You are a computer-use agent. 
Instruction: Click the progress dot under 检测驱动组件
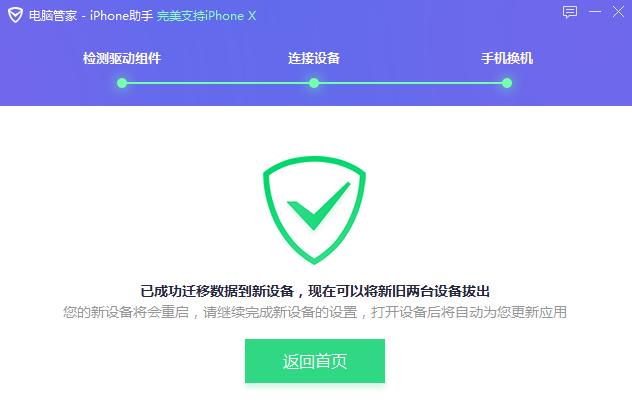(122, 83)
